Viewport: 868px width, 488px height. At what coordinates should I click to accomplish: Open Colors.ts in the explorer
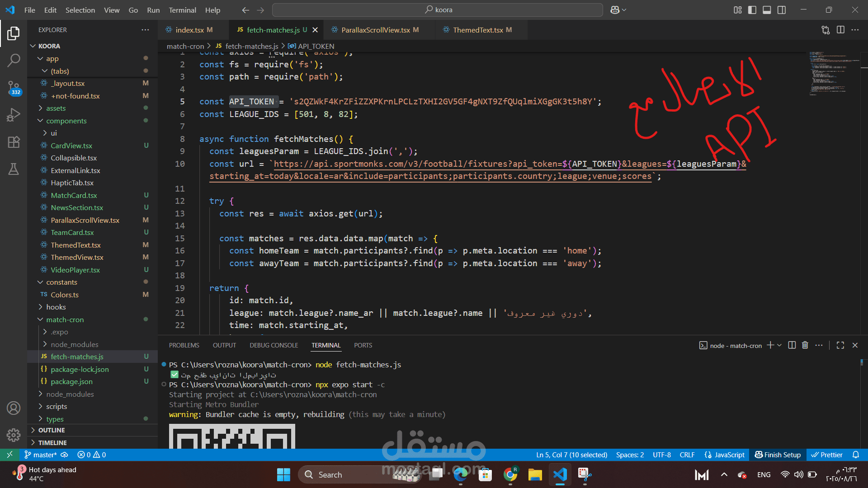tap(65, 295)
